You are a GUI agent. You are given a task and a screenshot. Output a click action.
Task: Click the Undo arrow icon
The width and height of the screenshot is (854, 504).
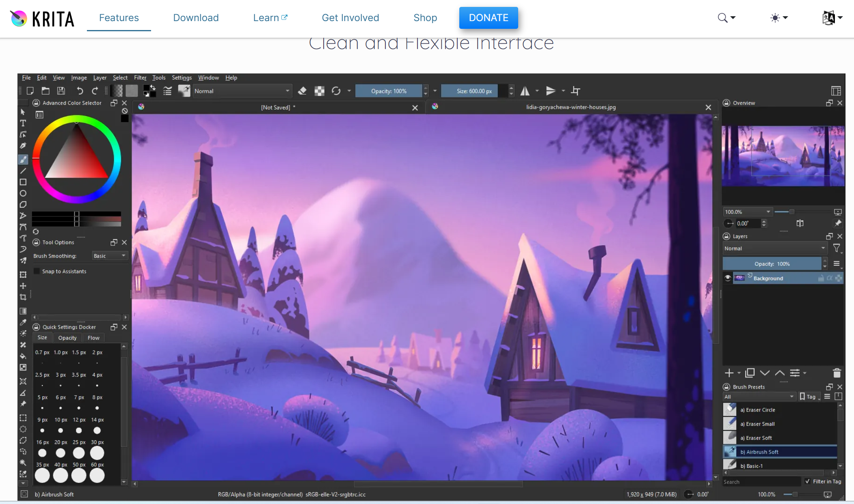[x=80, y=91]
